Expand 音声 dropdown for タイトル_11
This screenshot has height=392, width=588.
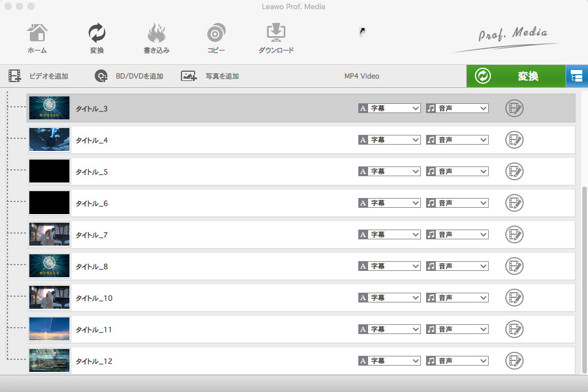tap(457, 329)
